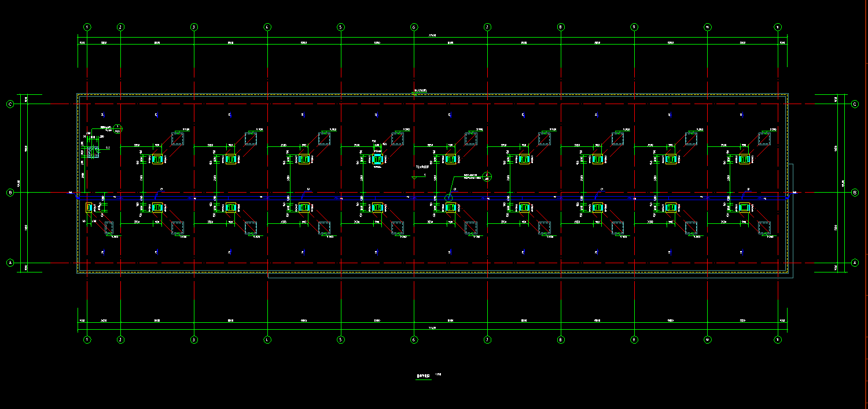Click the underlined drawing title below plan
This screenshot has width=868, height=409.
click(424, 375)
